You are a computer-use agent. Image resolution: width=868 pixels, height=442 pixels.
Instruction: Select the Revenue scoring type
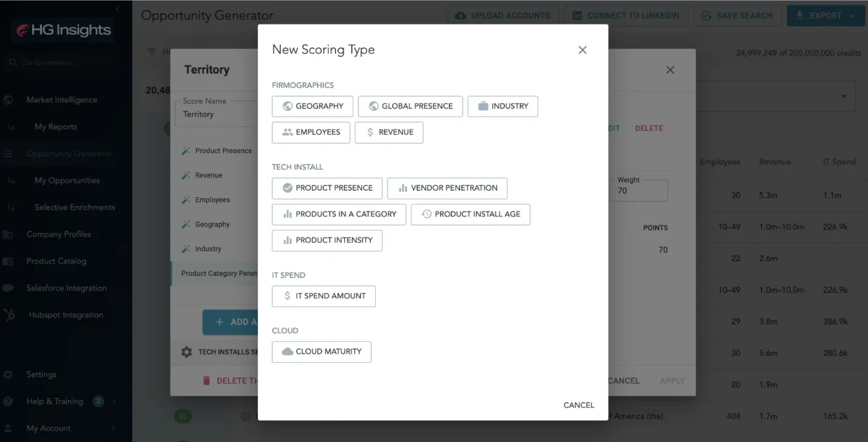point(389,132)
